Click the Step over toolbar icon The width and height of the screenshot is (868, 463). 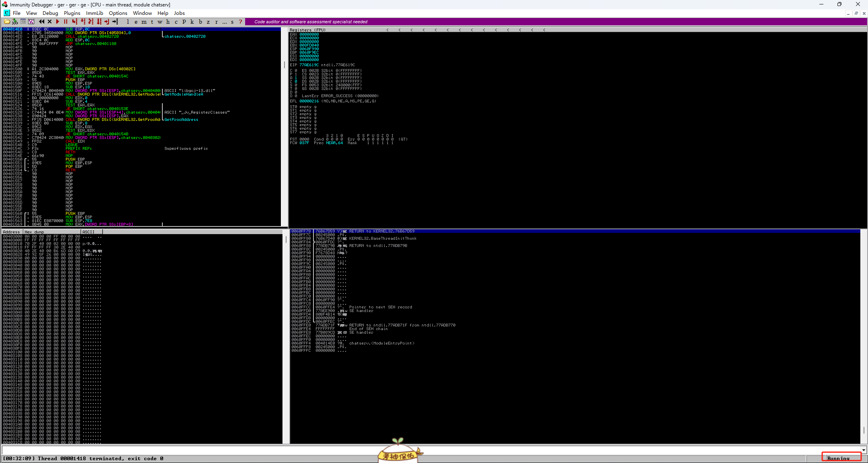(83, 22)
